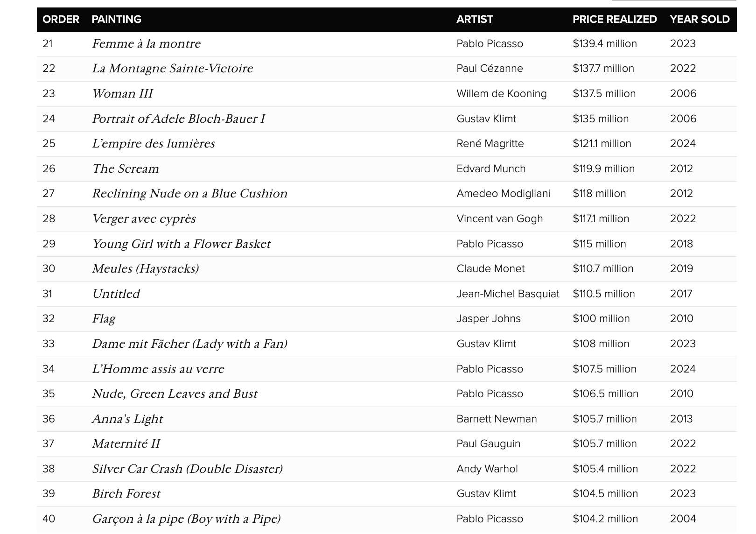Sort by the ARTIST column header

click(475, 19)
